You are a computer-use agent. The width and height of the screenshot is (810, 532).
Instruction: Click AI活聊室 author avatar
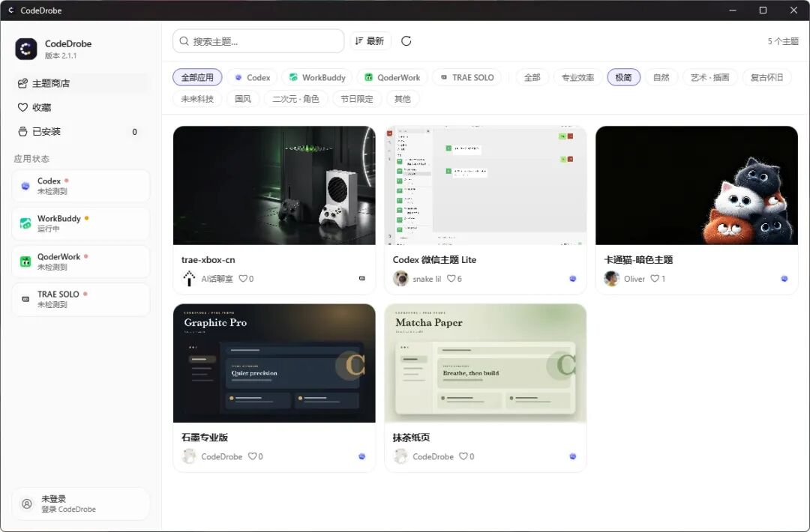[x=189, y=279]
